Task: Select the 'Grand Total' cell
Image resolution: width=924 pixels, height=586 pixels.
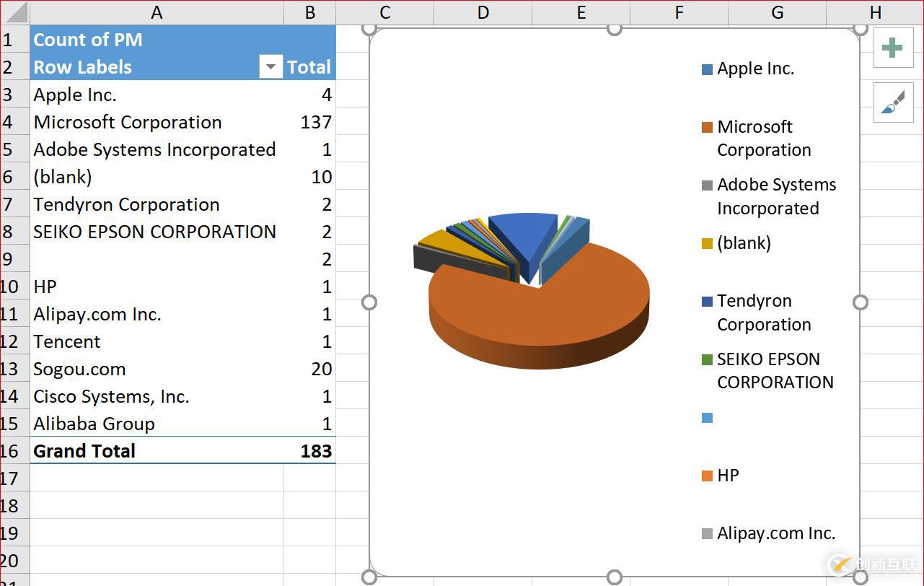Action: 157,451
